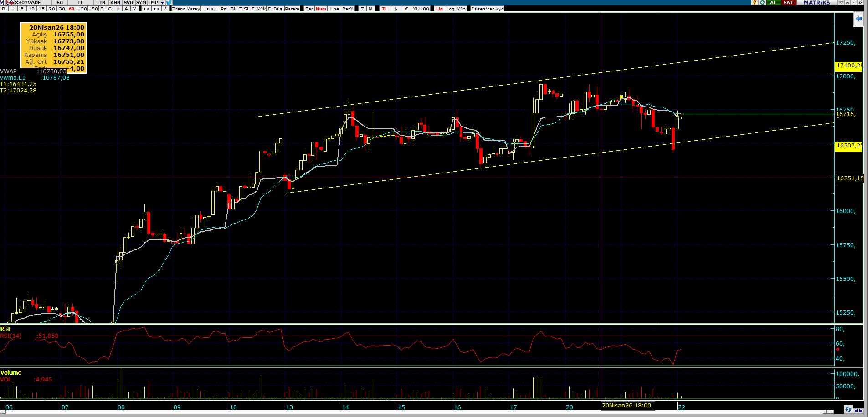Switch currency display to dollar
Viewport: 868px width, 417px height.
pos(395,9)
